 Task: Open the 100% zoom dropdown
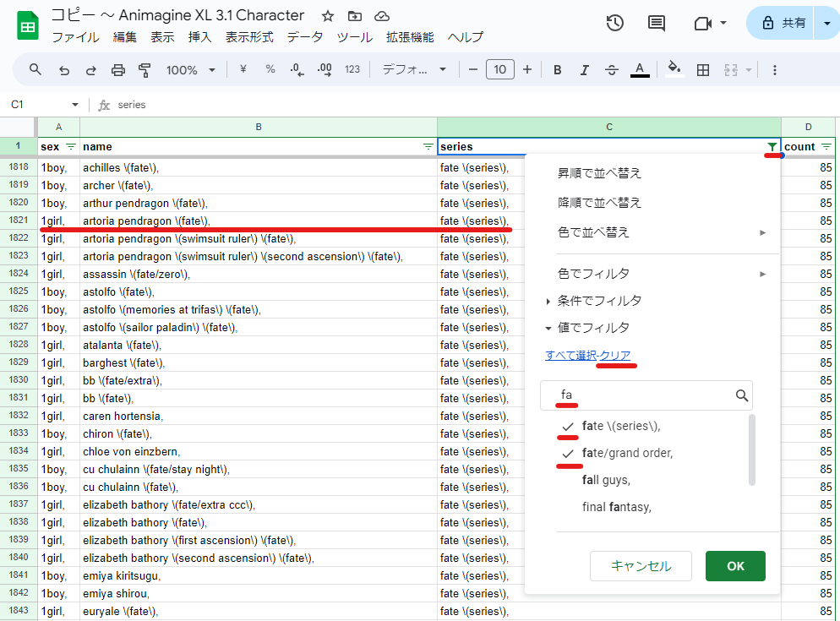click(x=190, y=69)
